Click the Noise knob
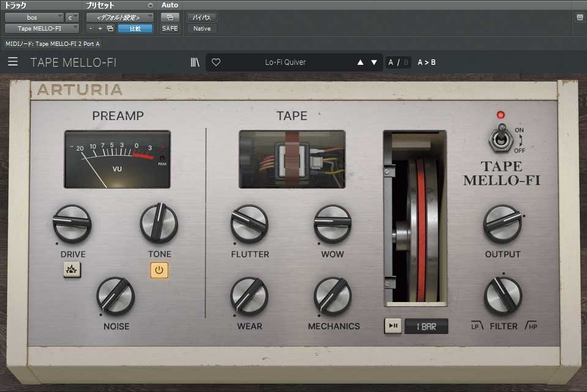Screen dimensions: 587x392 pyautogui.click(x=116, y=296)
